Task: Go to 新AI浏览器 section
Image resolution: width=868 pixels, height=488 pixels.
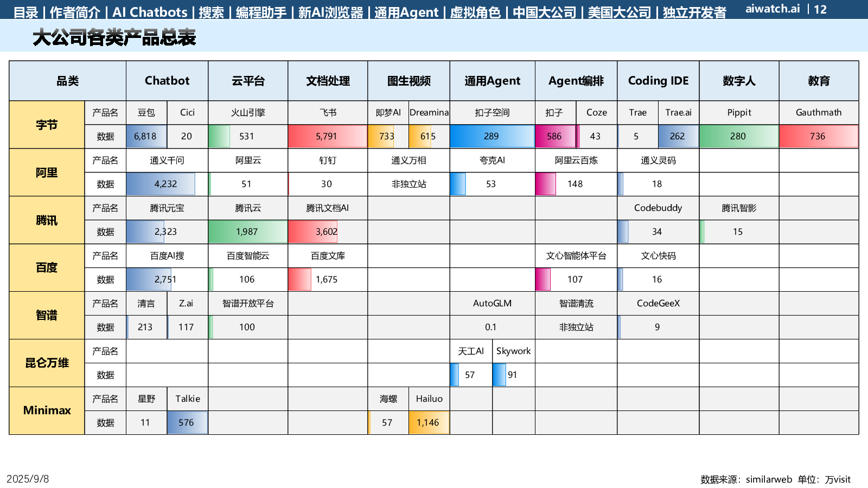Action: [x=330, y=12]
